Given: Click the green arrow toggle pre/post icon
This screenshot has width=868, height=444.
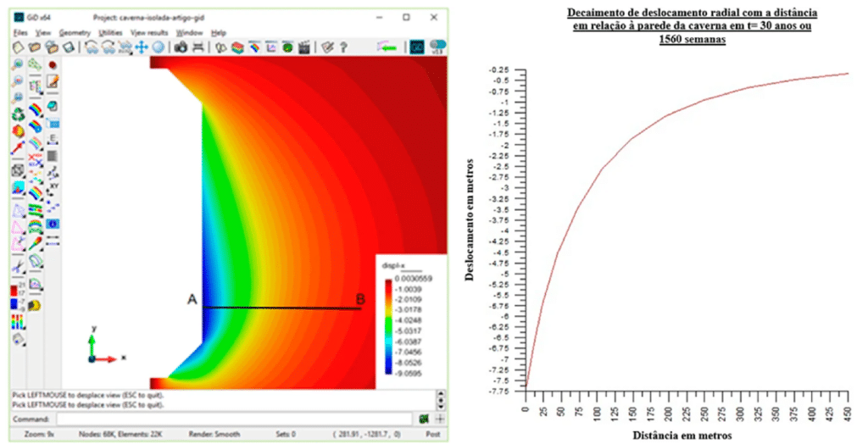Looking at the screenshot, I should 387,47.
